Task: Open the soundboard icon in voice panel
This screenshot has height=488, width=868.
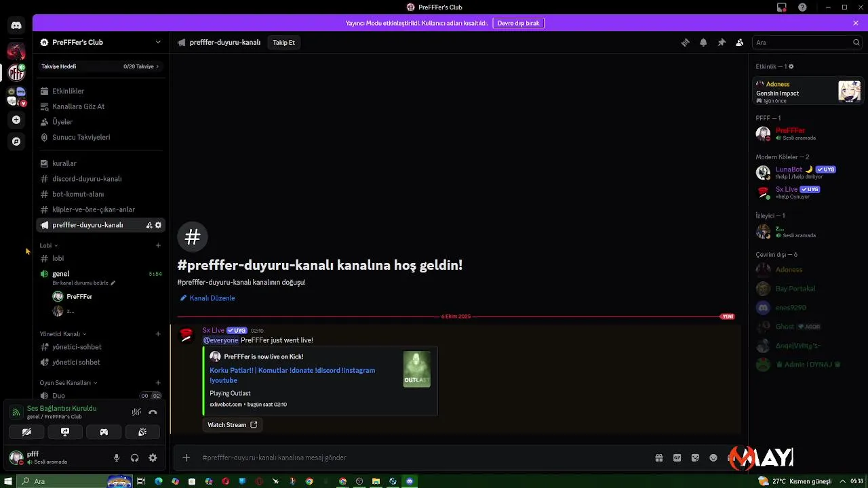Action: (x=142, y=432)
